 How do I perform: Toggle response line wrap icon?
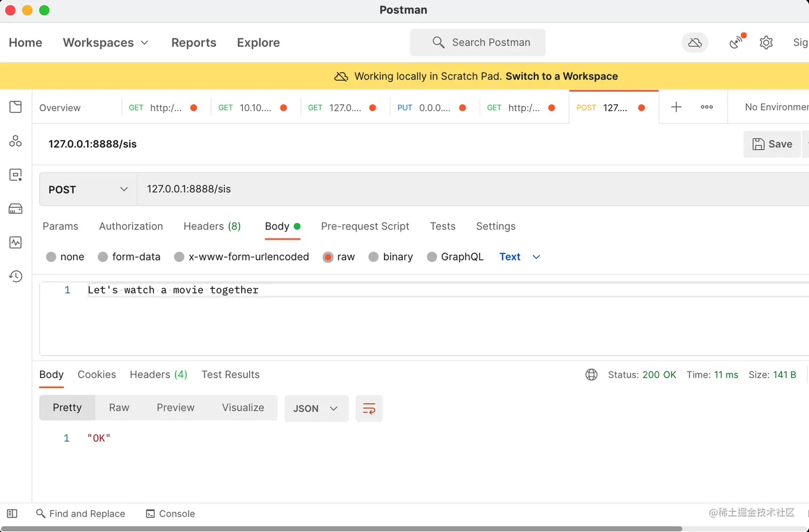[x=369, y=409]
